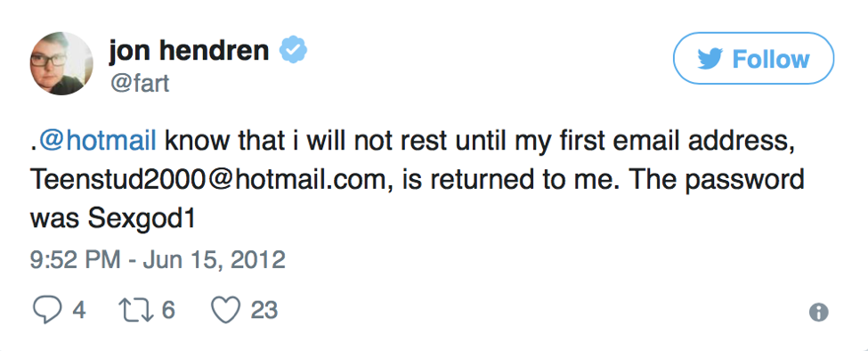Open the @hotmail mention link
Image resolution: width=868 pixels, height=351 pixels.
click(97, 141)
